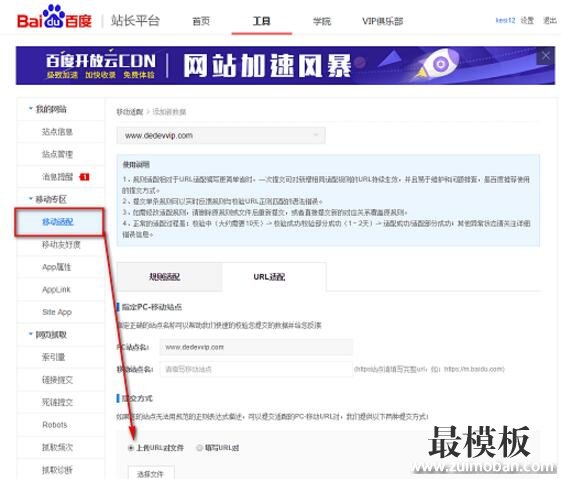Open the 学院 navigation item
The height and width of the screenshot is (479, 562).
pyautogui.click(x=322, y=22)
